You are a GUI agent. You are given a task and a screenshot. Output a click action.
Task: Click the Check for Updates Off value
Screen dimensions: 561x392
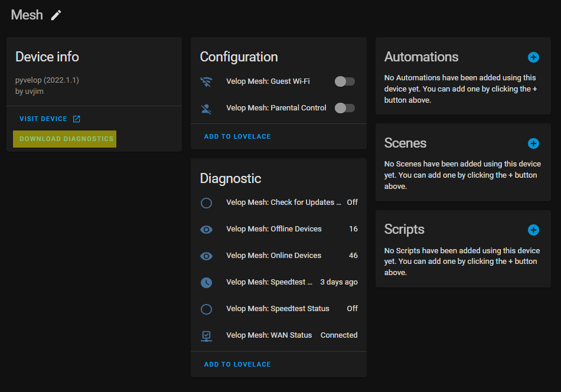click(352, 202)
